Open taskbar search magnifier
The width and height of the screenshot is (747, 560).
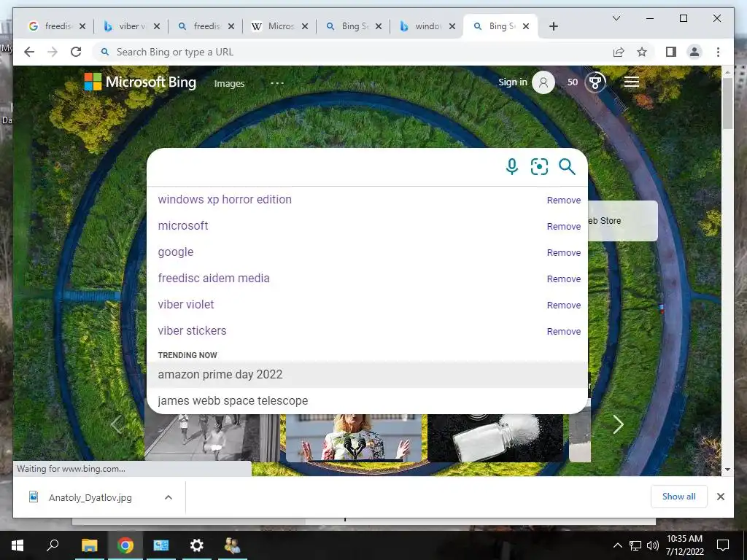[x=53, y=545]
